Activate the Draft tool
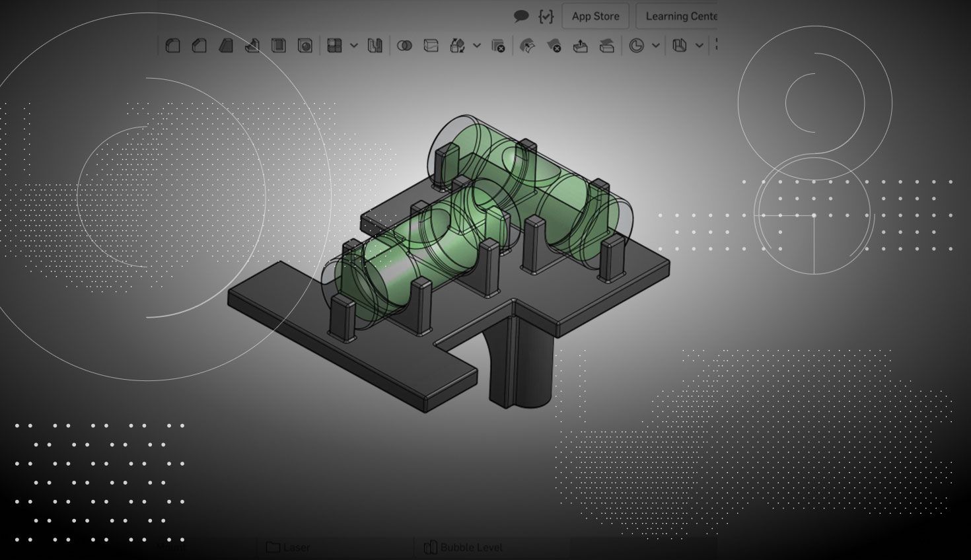Screen dimensions: 971x560 (x=226, y=46)
